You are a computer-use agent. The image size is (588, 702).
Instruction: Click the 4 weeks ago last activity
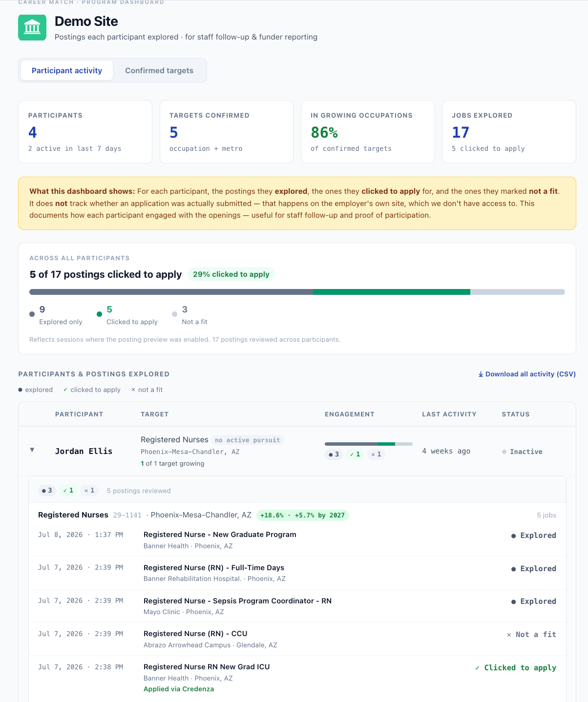pos(446,451)
